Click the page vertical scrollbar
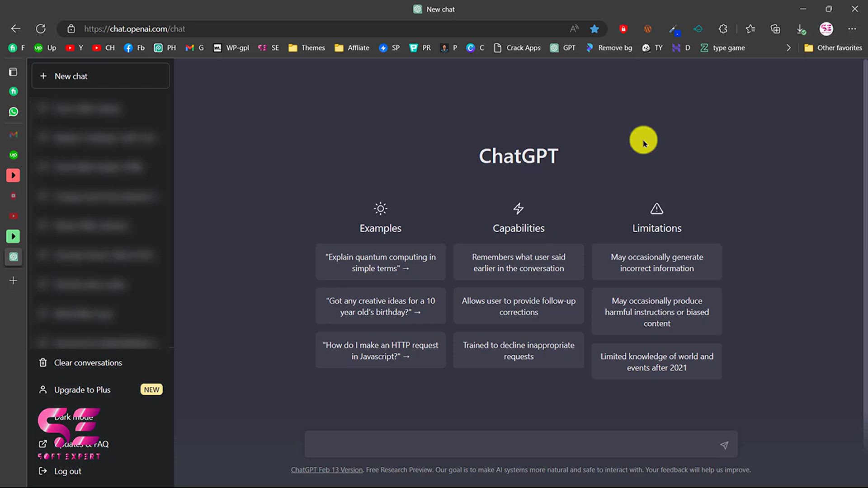This screenshot has width=868, height=488. pyautogui.click(x=865, y=253)
